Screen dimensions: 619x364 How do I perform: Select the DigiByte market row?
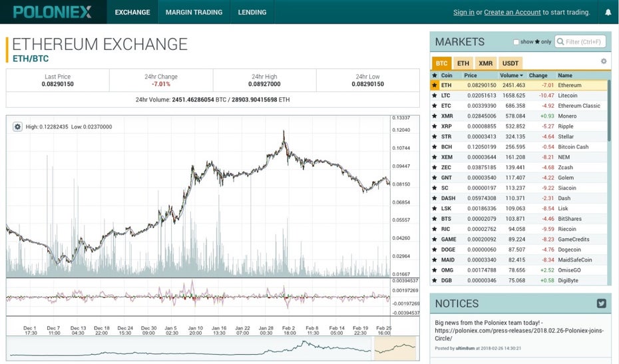click(518, 280)
